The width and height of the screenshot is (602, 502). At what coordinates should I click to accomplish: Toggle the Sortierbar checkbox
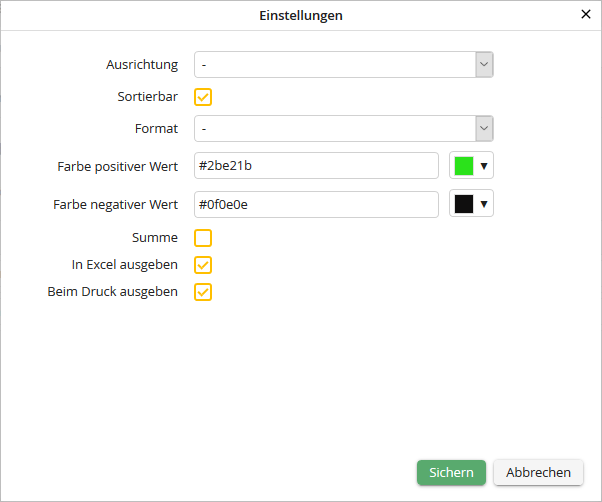[203, 97]
